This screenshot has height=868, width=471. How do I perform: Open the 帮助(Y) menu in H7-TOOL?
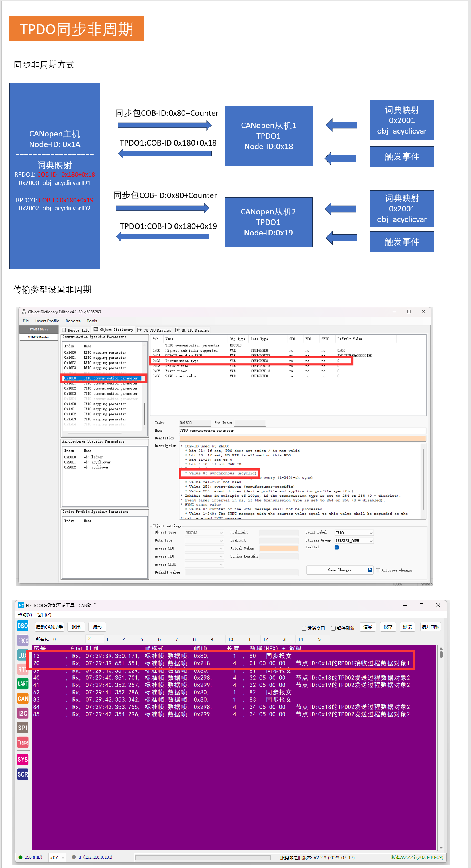[25, 614]
